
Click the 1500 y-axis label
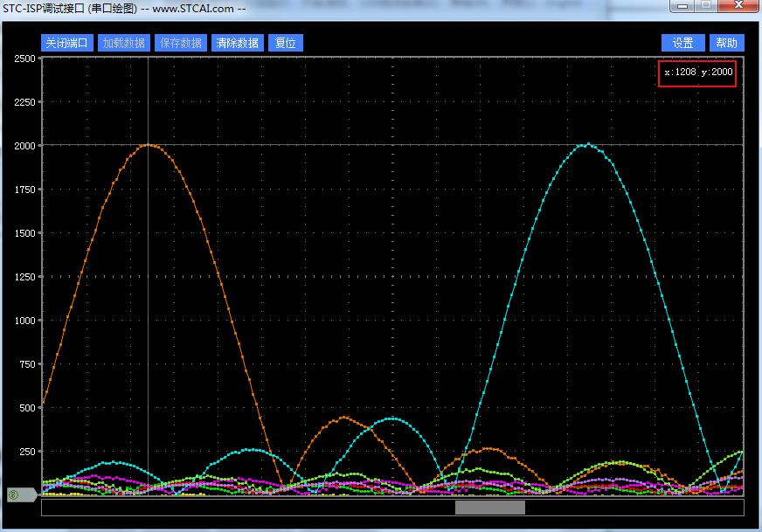coord(24,233)
